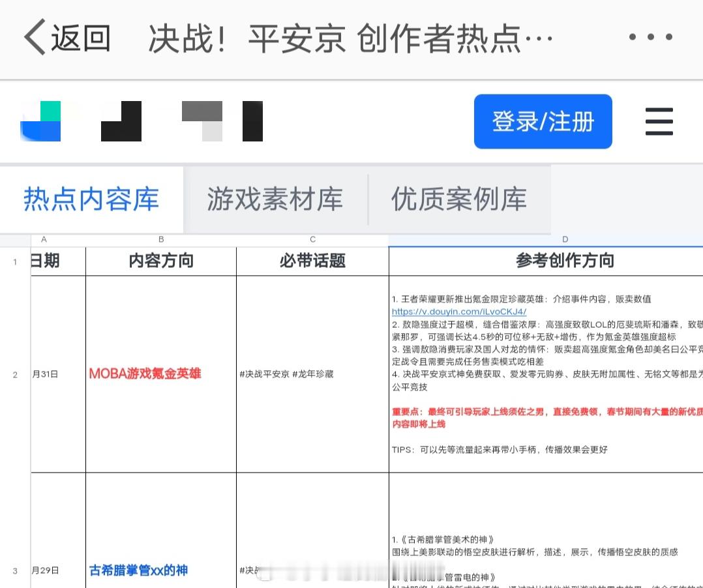
Task: Click the line 王者荣耀更新推出氪金限定珍藏英雄
Action: (x=521, y=299)
